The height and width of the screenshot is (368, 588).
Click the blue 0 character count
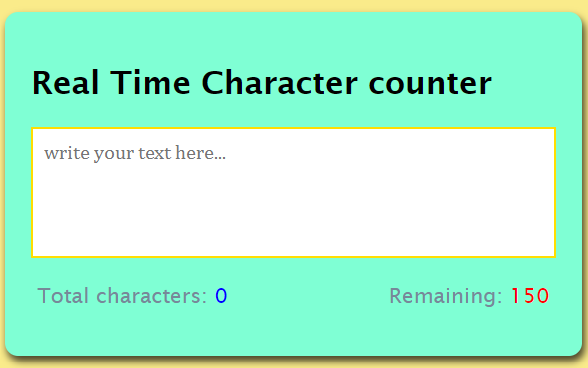click(221, 296)
